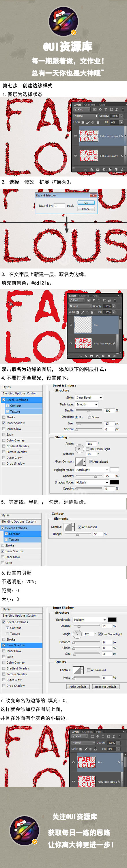Click shape filter icon in Layers panel listing Fabu lous copy
The height and width of the screenshot is (868, 127).
(x=111, y=110)
